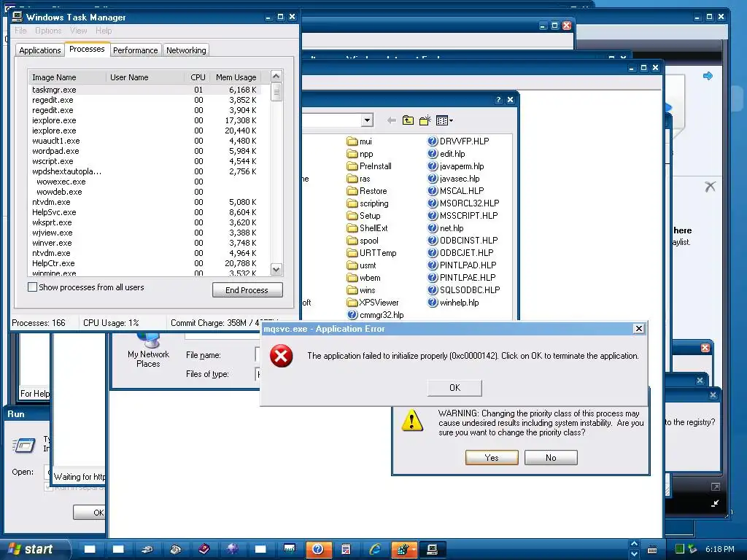The width and height of the screenshot is (747, 560).
Task: Select the edit.hlp help file
Action: point(446,154)
